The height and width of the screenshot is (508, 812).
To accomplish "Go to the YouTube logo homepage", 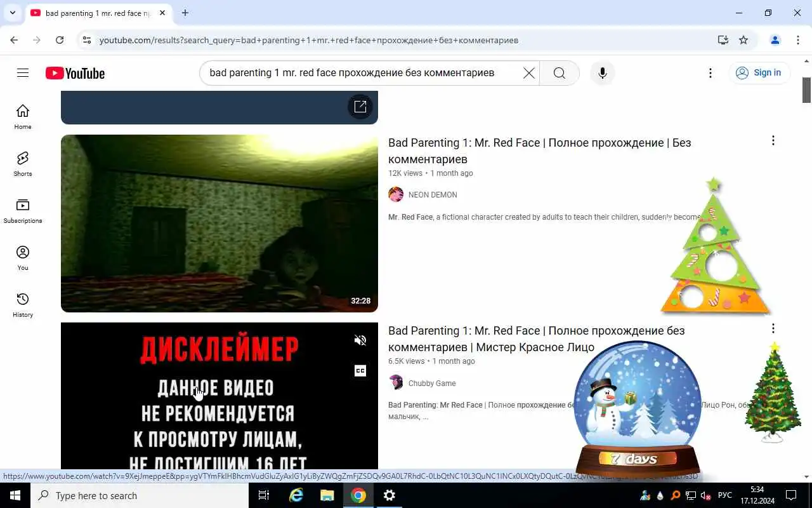I will pyautogui.click(x=75, y=73).
